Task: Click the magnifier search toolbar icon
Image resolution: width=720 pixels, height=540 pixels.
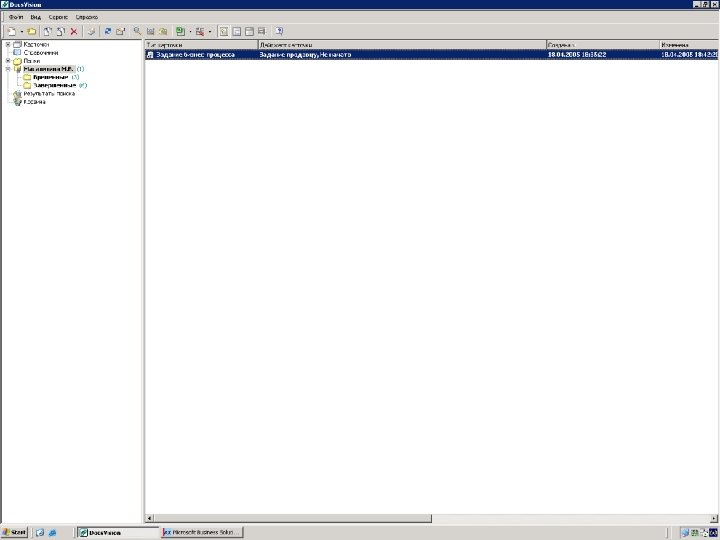Action: 137,31
